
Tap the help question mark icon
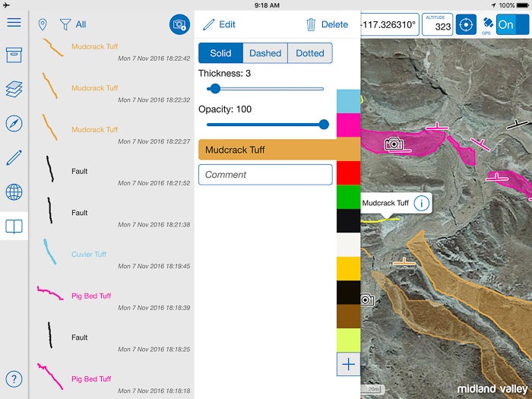tap(14, 379)
